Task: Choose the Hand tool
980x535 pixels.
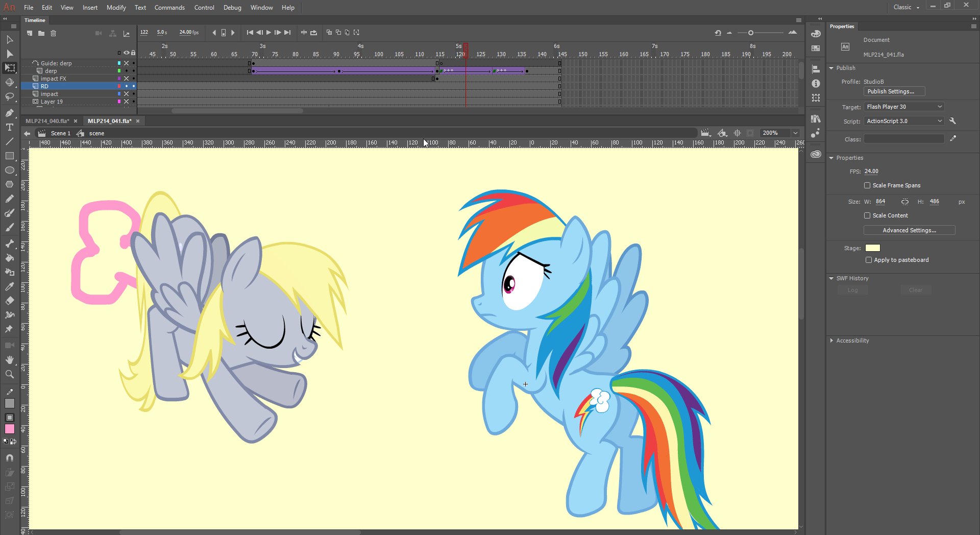Action: click(x=9, y=360)
